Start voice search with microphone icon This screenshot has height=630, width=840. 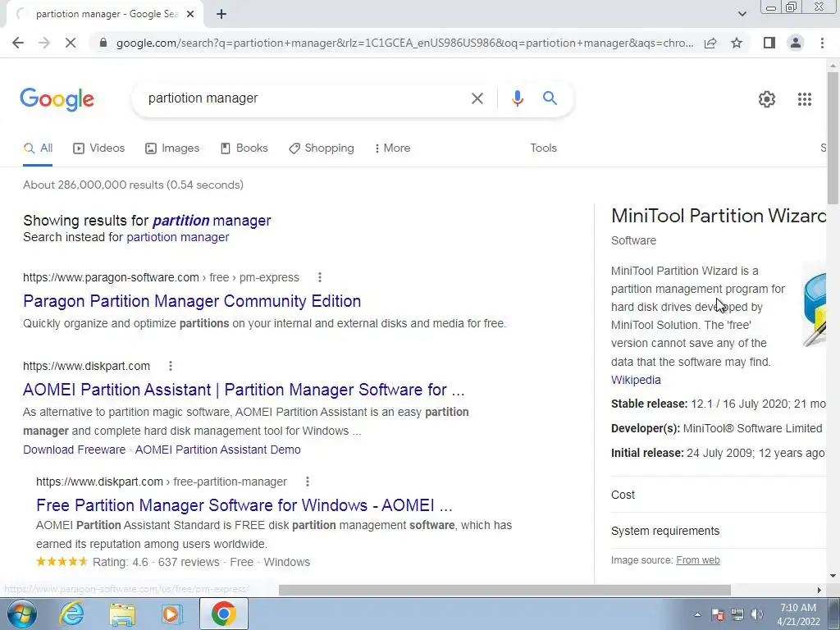517,98
